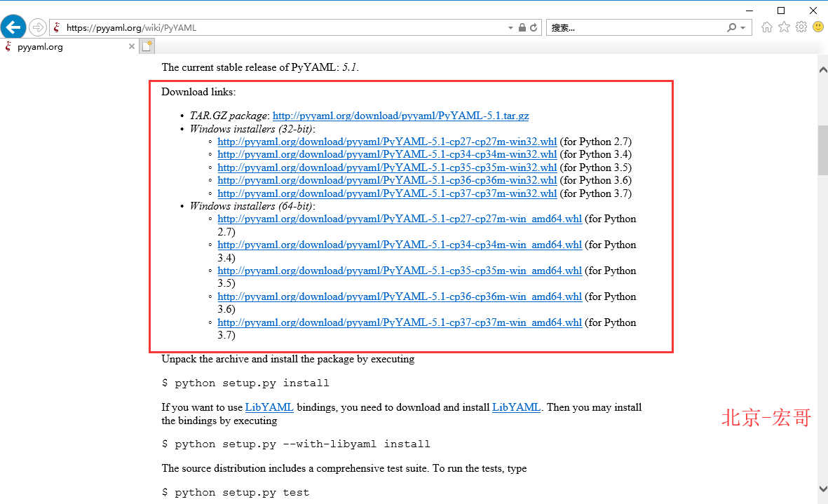Viewport: 828px width, 504px height.
Task: Click the smiley feedback icon
Action: 817,27
